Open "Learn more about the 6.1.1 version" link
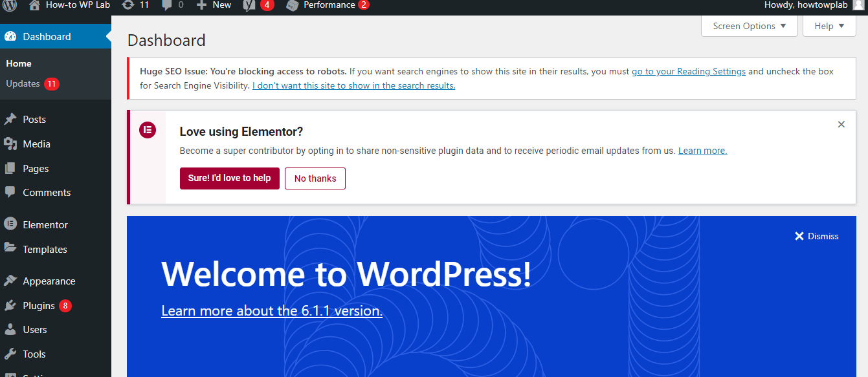 (x=272, y=311)
